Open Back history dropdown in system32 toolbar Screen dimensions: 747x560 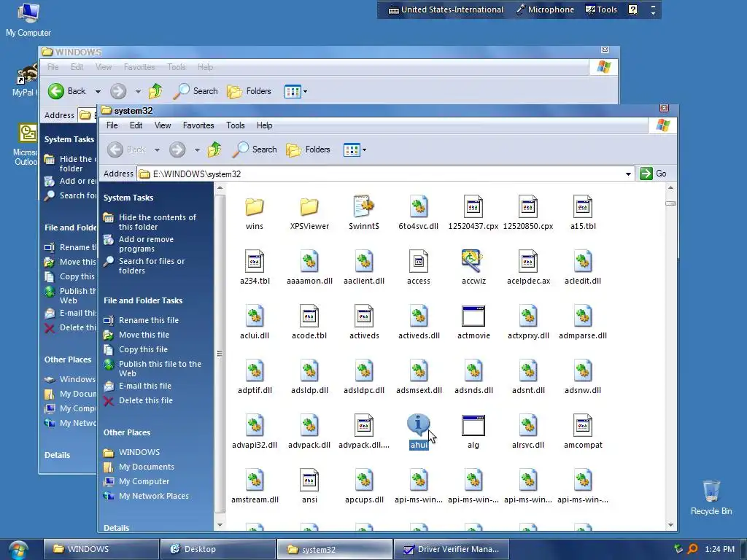[157, 150]
